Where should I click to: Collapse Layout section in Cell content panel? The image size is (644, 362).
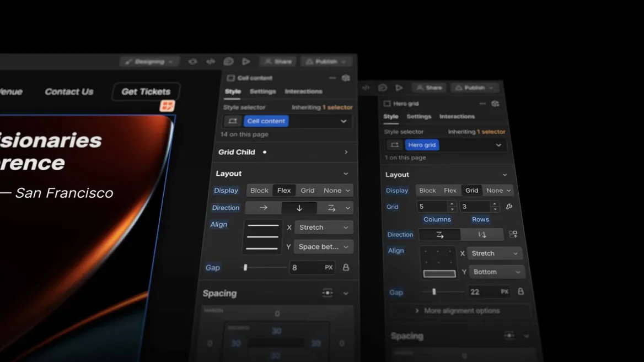[x=346, y=174]
